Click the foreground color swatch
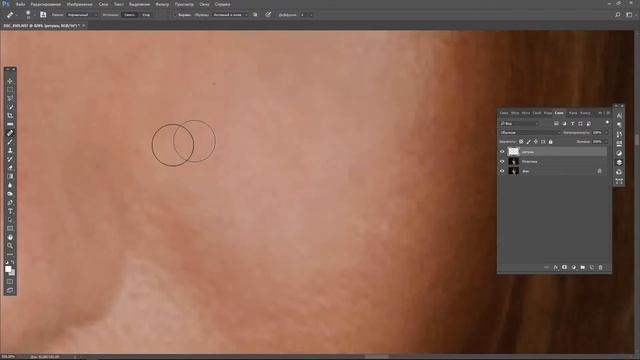 8,269
